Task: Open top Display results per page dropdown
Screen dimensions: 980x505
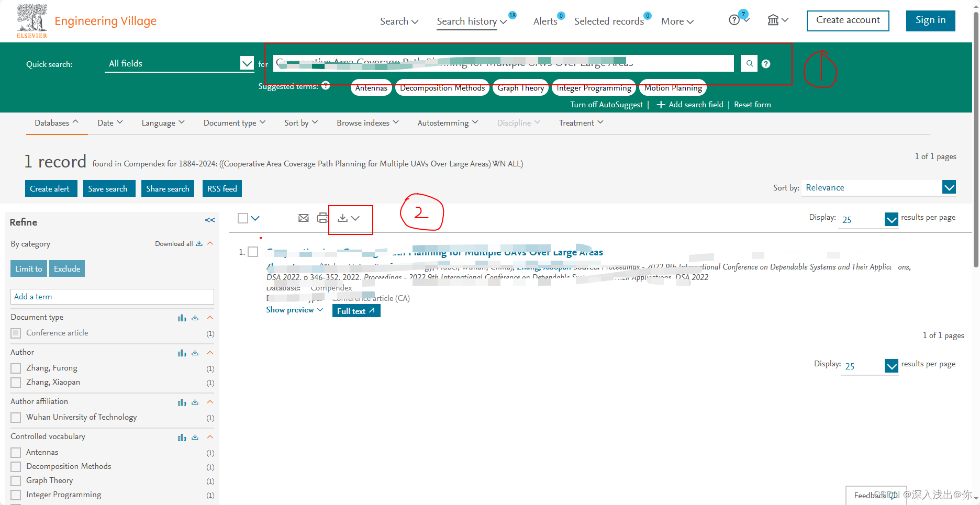Action: tap(868, 219)
